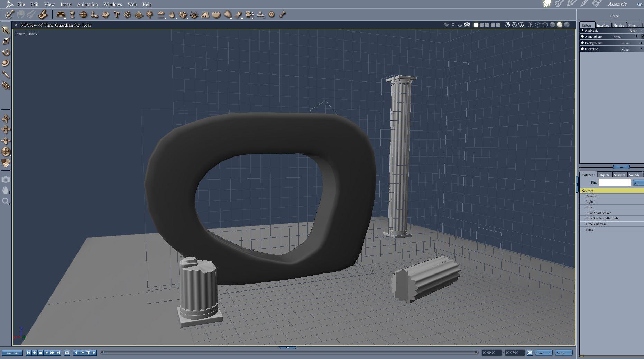The image size is (644, 359).
Task: Open the Time display dropdown
Action: [x=544, y=353]
